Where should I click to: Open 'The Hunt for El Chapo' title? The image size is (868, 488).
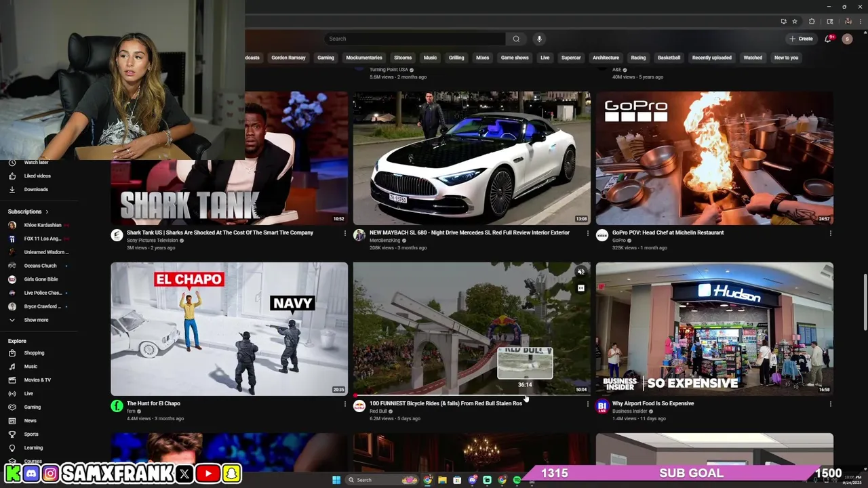pyautogui.click(x=153, y=403)
